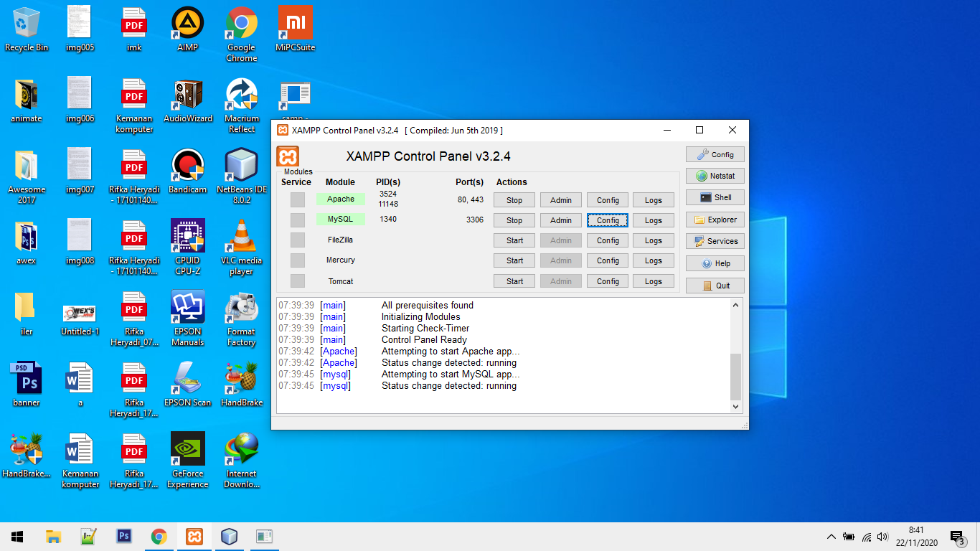Select the EPSON Scan desktop shortcut
The width and height of the screenshot is (980, 551).
click(187, 385)
